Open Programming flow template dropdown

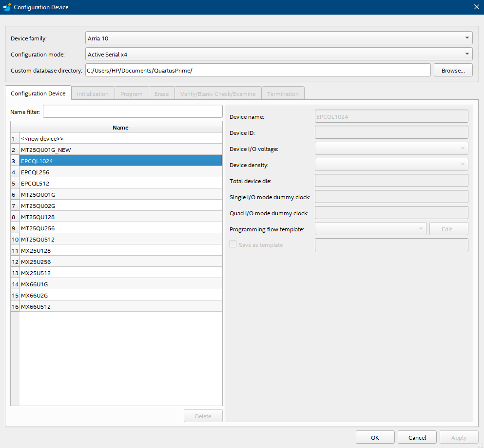pos(370,229)
